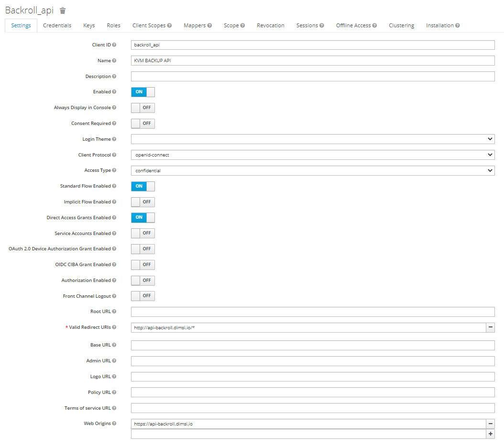Show help for Front Channel Logout
504x448 pixels.
click(x=114, y=296)
